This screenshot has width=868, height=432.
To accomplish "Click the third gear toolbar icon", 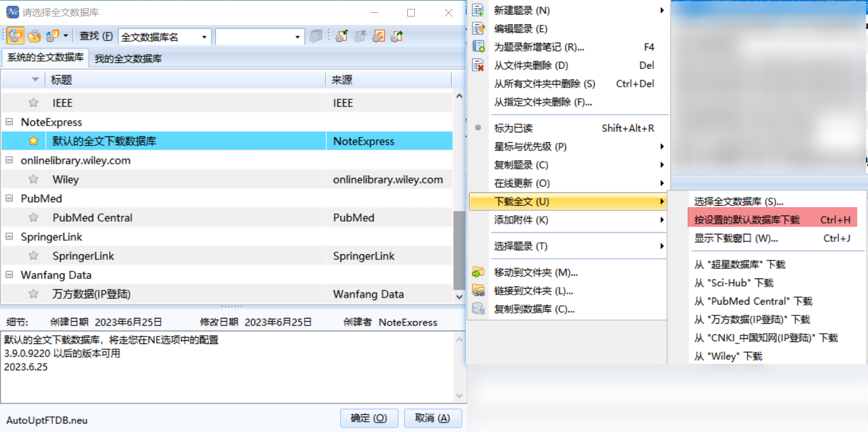I will pos(52,36).
